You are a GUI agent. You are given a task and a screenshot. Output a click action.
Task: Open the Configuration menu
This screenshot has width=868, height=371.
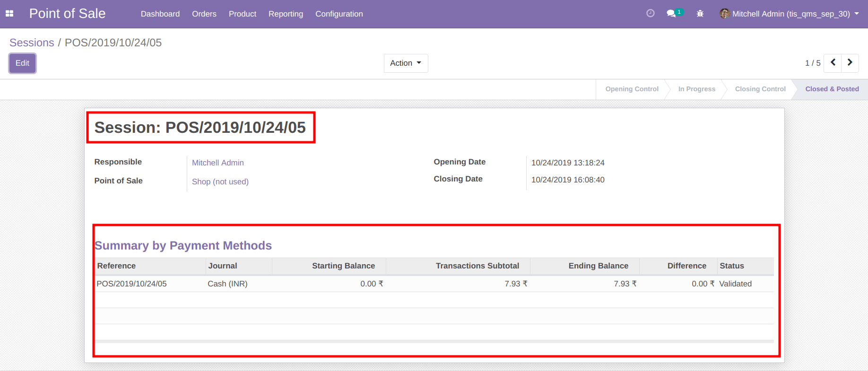[x=339, y=14]
